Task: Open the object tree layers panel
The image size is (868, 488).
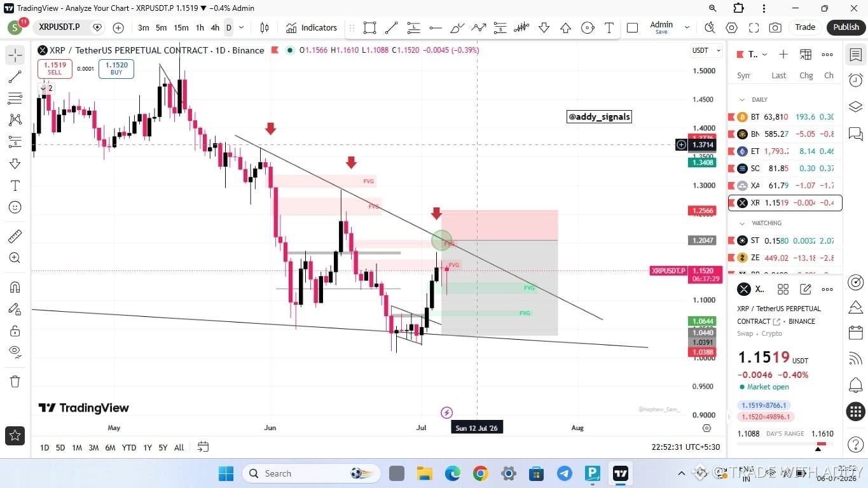Action: 855,106
